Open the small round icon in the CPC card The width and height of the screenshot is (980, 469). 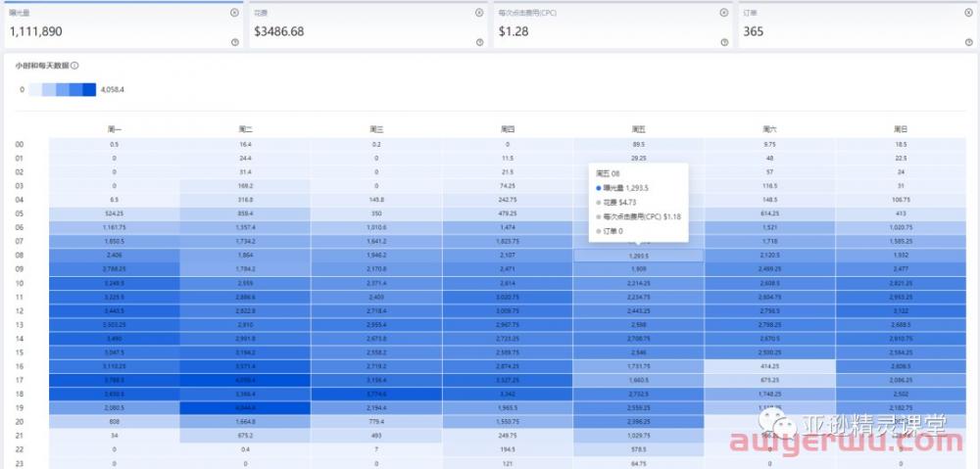(724, 42)
